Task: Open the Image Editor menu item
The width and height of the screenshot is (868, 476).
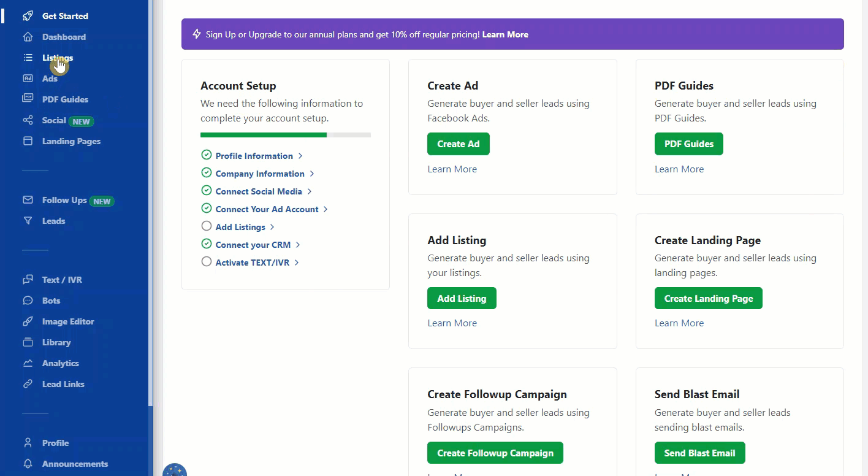Action: click(67, 321)
